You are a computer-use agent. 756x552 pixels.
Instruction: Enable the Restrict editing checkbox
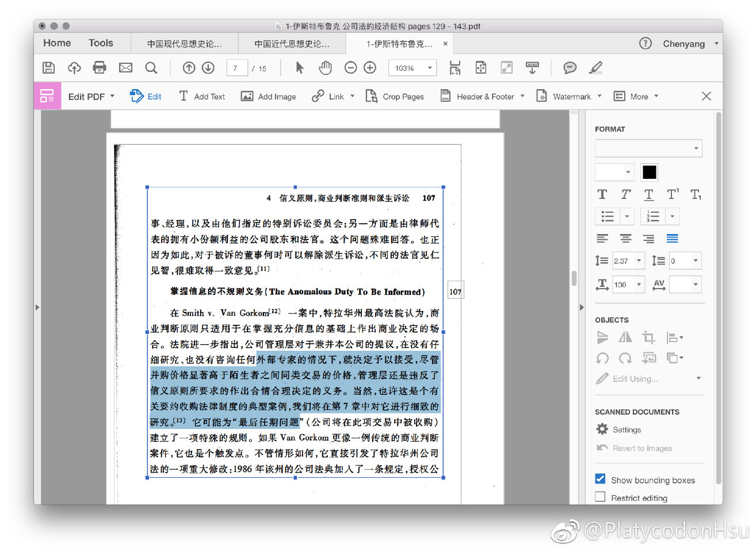[600, 497]
